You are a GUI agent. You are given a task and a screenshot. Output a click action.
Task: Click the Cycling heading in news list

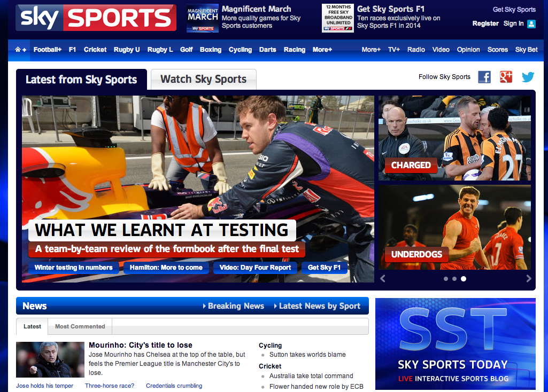point(270,345)
